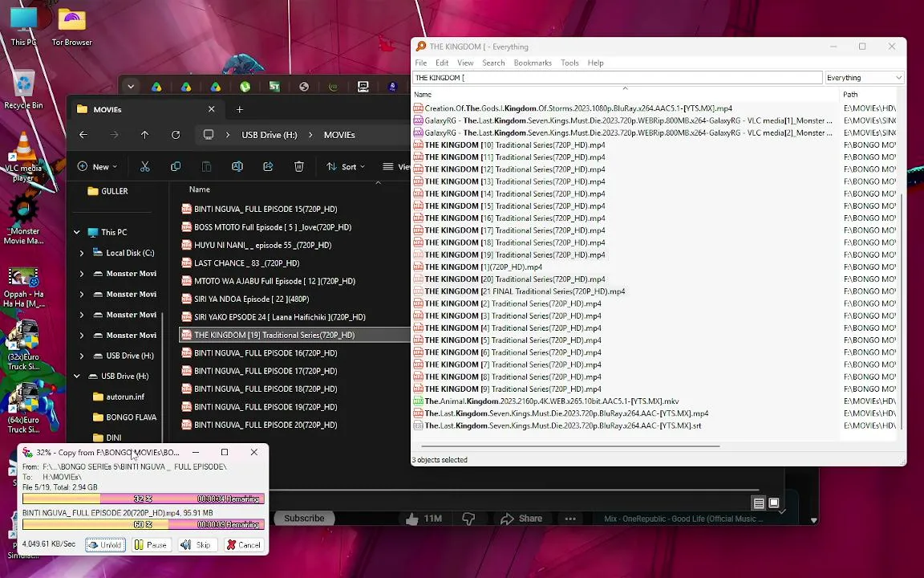Viewport: 924px width, 578px height.
Task: Open the Everything filter dropdown
Action: (864, 78)
